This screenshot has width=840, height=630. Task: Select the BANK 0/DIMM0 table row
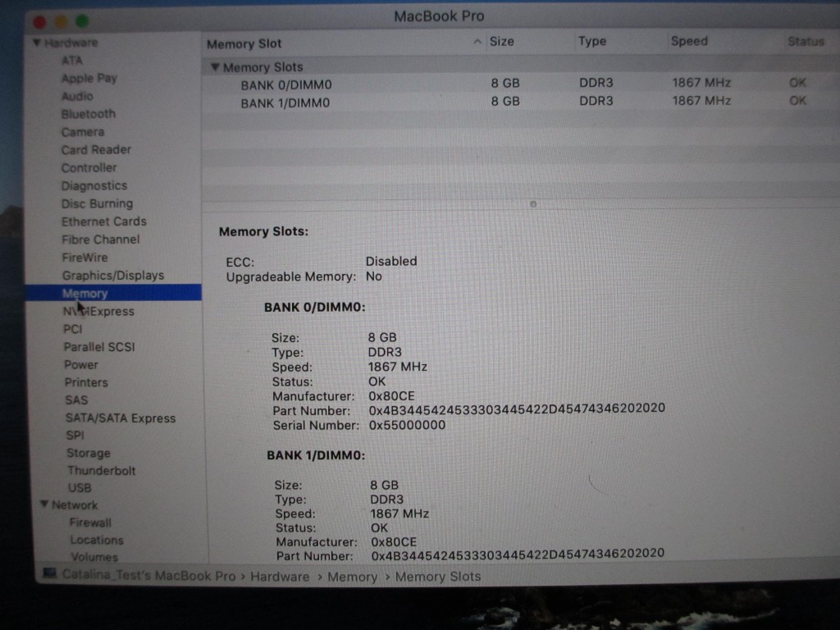point(521,84)
